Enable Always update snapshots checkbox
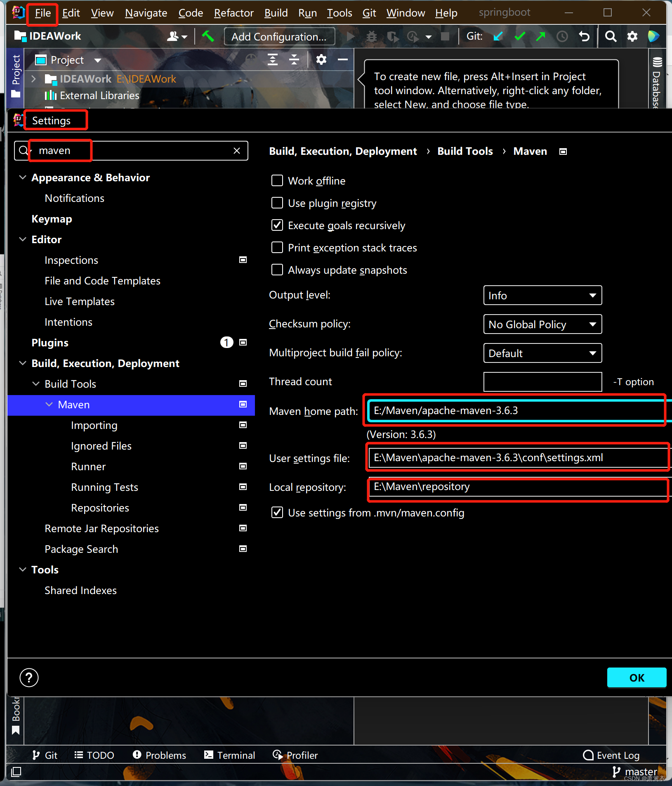 click(277, 270)
